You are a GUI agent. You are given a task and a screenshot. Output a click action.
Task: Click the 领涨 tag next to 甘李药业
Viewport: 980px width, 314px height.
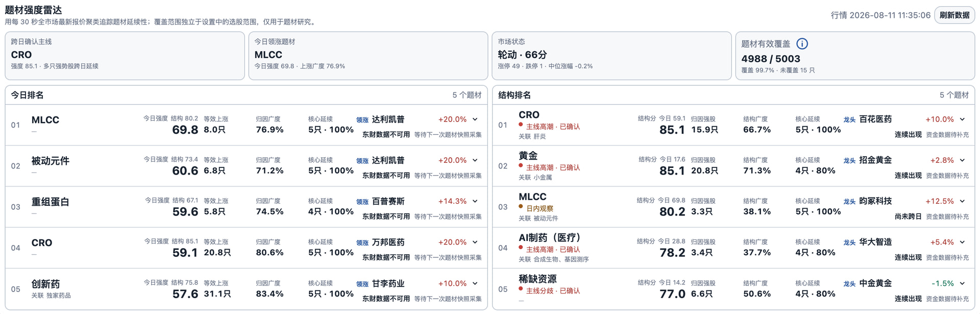362,284
